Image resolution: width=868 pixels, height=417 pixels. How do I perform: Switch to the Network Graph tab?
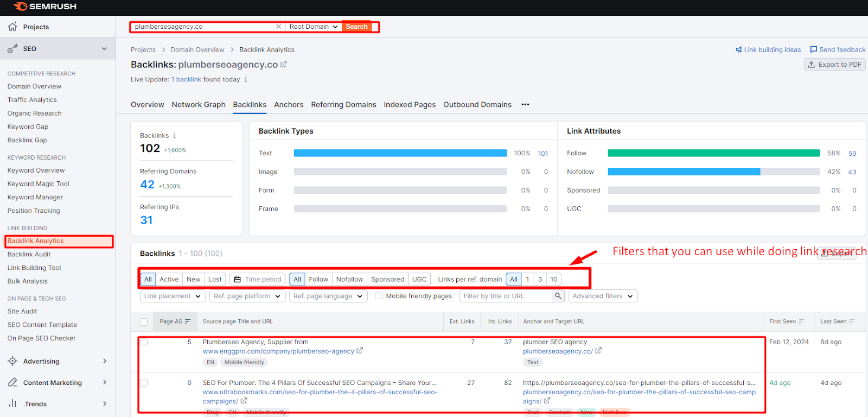[x=199, y=104]
